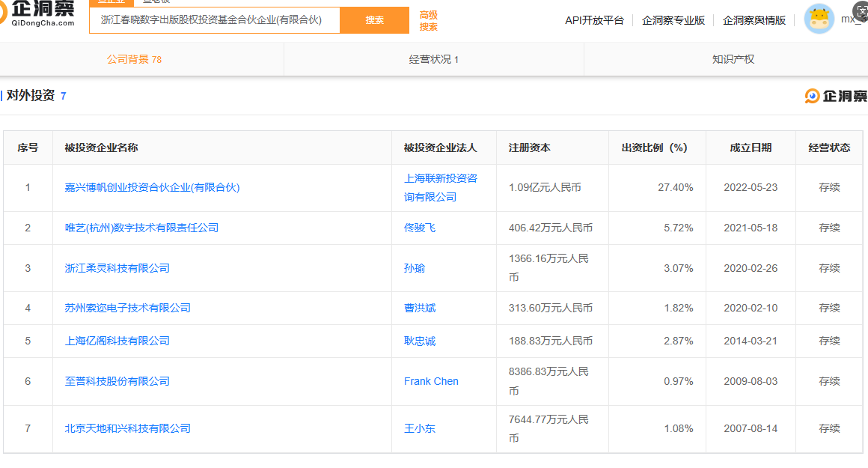
Task: Open 企洞察专业版 link
Action: point(673,20)
